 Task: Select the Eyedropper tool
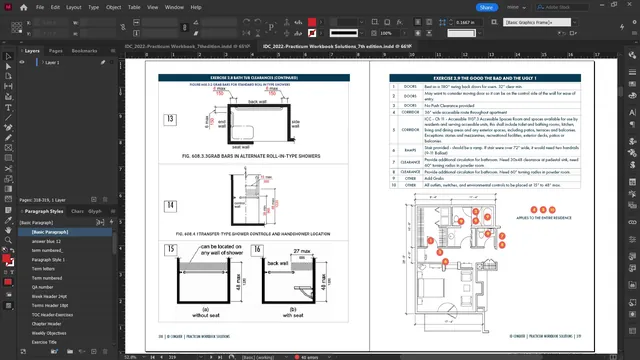8,220
